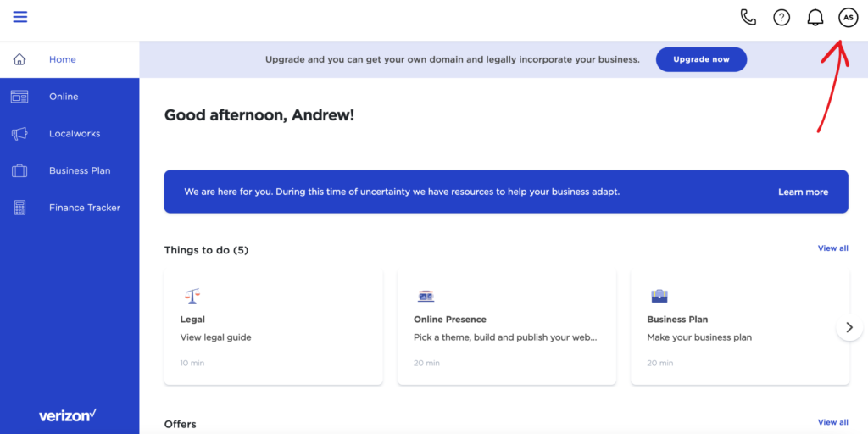868x434 pixels.
Task: Click the Legal scales icon
Action: [x=192, y=296]
